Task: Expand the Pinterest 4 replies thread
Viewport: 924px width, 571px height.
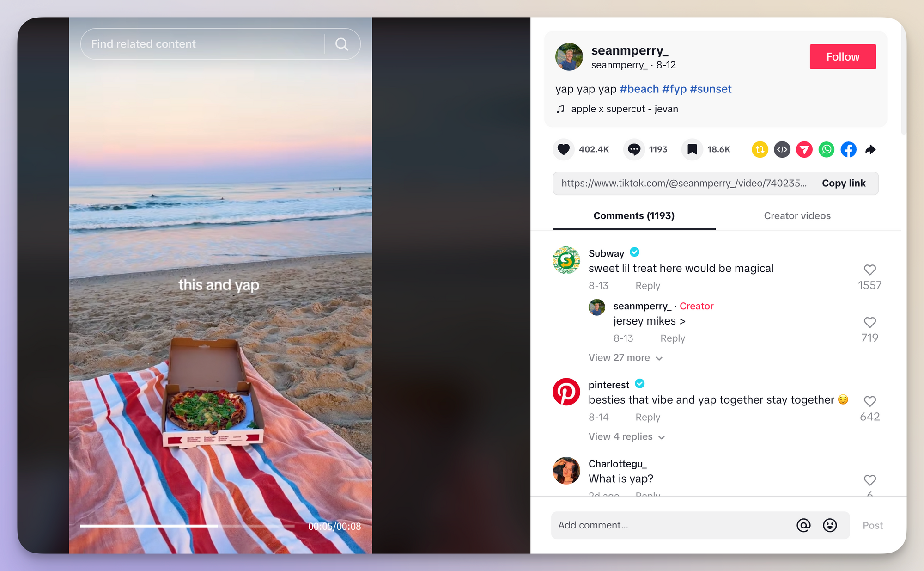Action: pos(624,436)
